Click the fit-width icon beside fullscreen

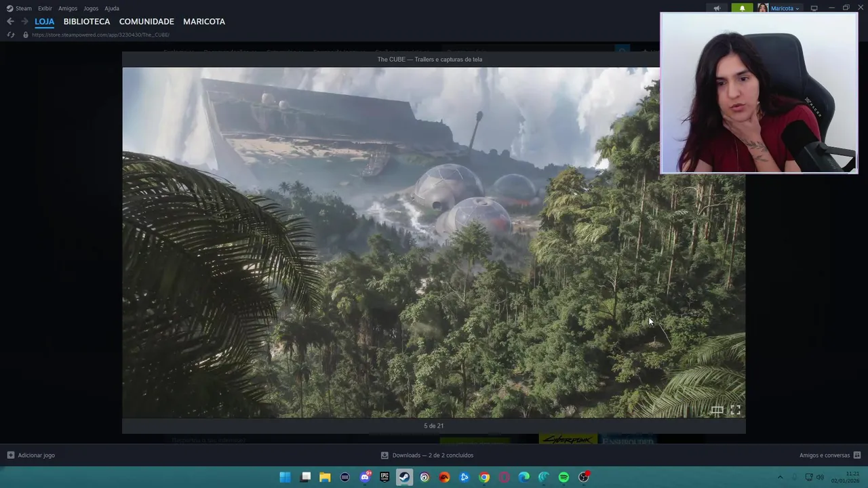717,410
